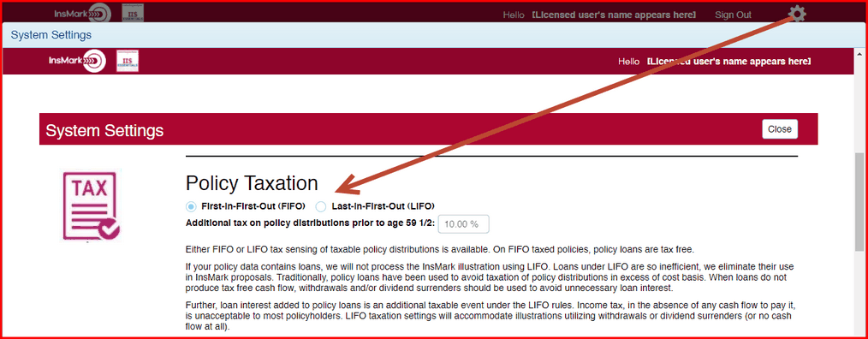
Task: Click the InsMark logo in the red banner
Action: tap(77, 61)
